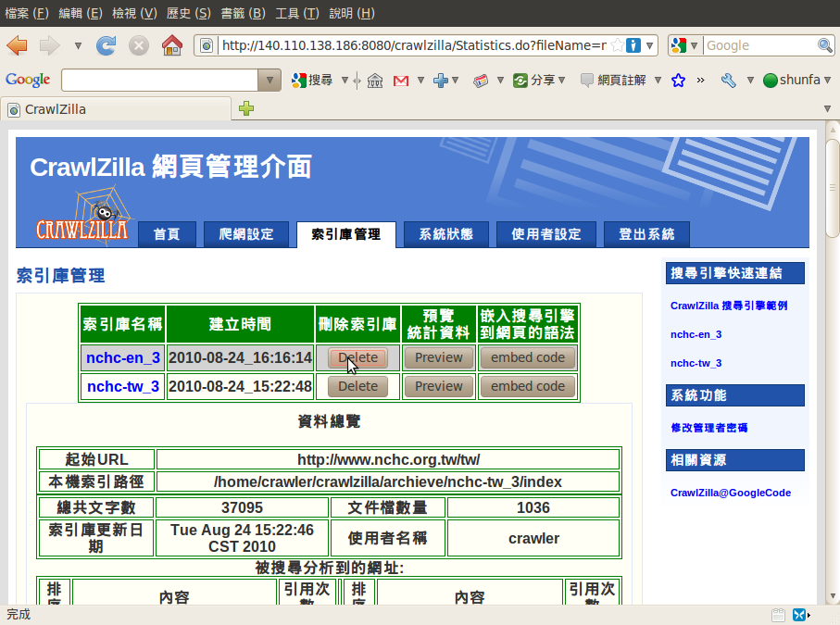Open the 書籤 (B) menu
This screenshot has height=625, width=840.
click(x=244, y=13)
